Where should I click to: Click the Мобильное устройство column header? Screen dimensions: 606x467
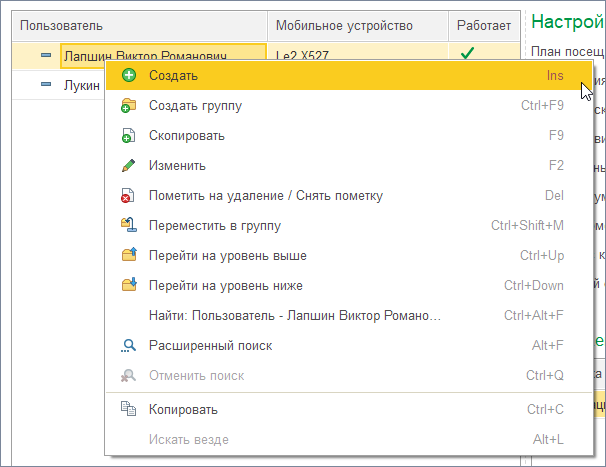(358, 25)
